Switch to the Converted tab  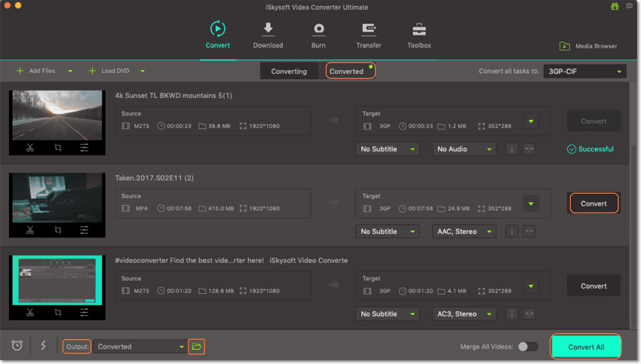pos(347,72)
